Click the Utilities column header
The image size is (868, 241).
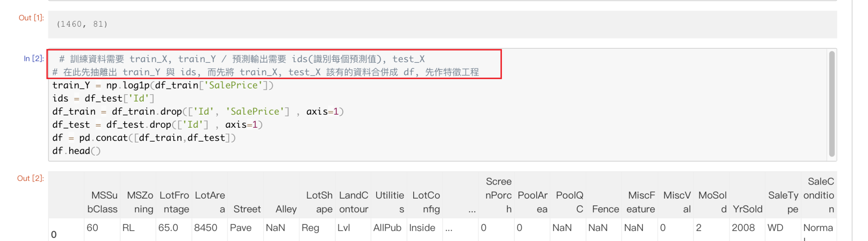[390, 202]
